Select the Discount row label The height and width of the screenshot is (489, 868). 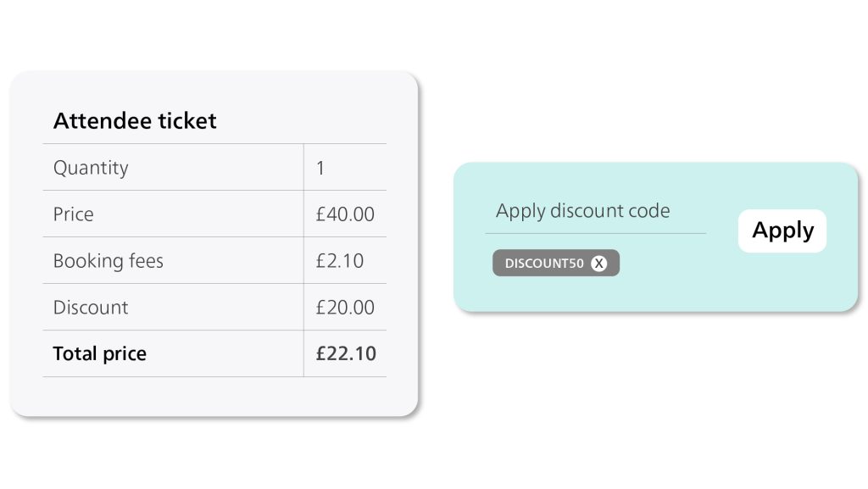(90, 307)
